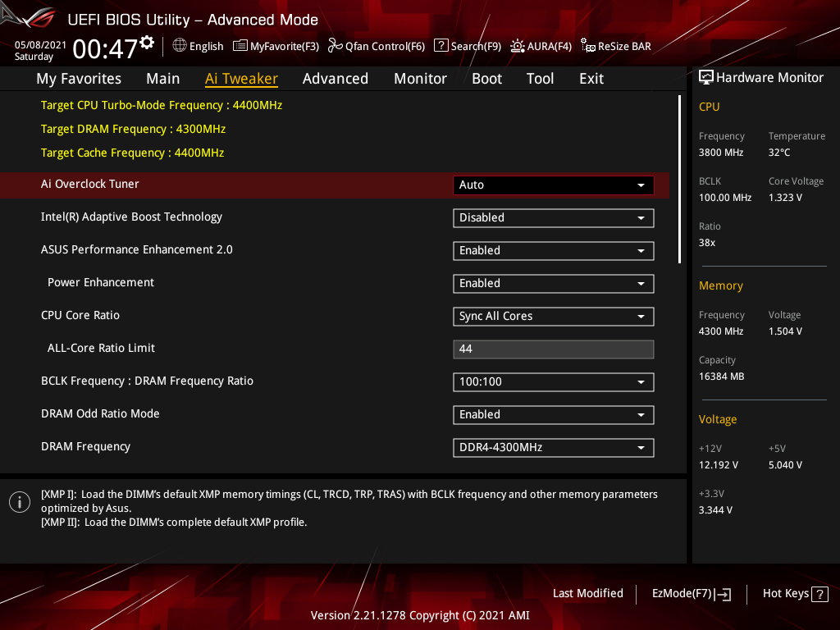Open Qfan Control(F6) label
This screenshot has height=630, width=840.
(x=386, y=47)
